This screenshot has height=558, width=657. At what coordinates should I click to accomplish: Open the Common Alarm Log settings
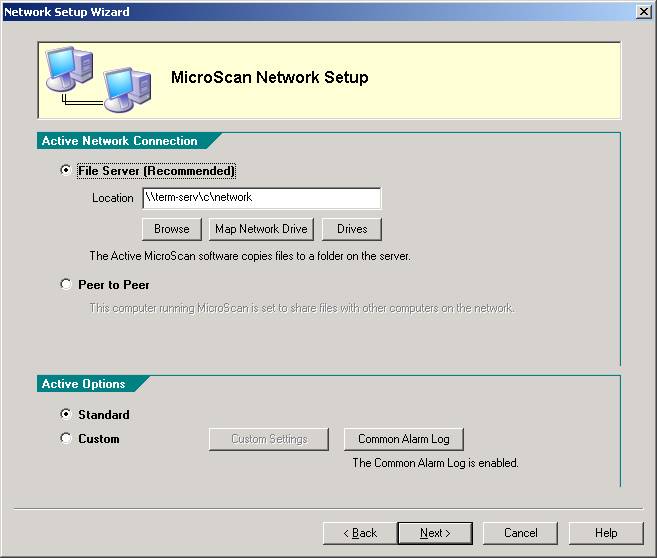click(x=404, y=439)
